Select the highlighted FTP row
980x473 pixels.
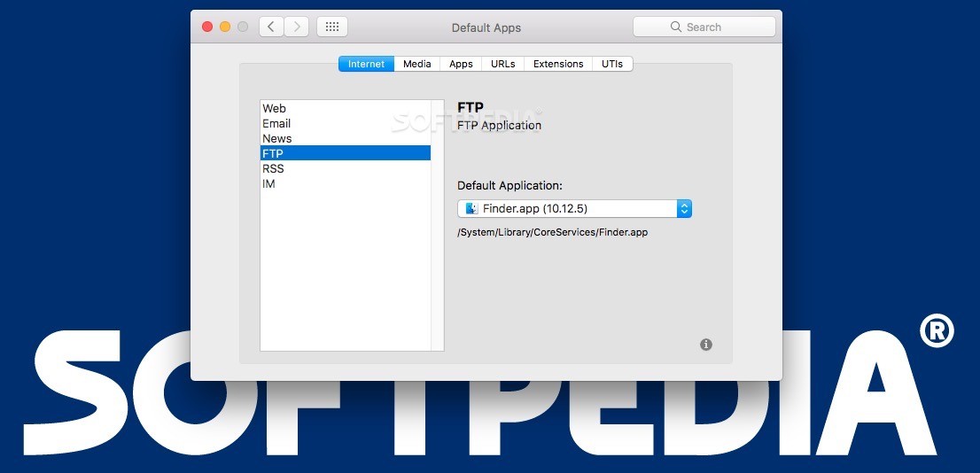coord(345,153)
